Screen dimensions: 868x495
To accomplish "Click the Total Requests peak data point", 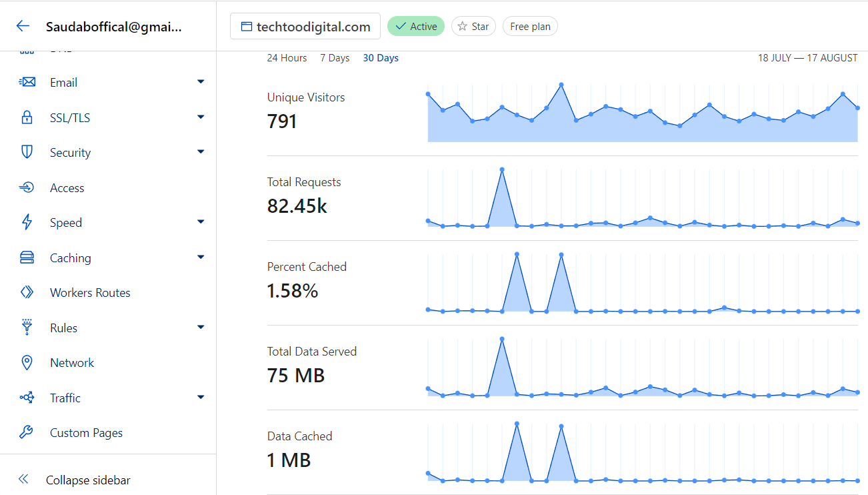I will click(x=502, y=169).
